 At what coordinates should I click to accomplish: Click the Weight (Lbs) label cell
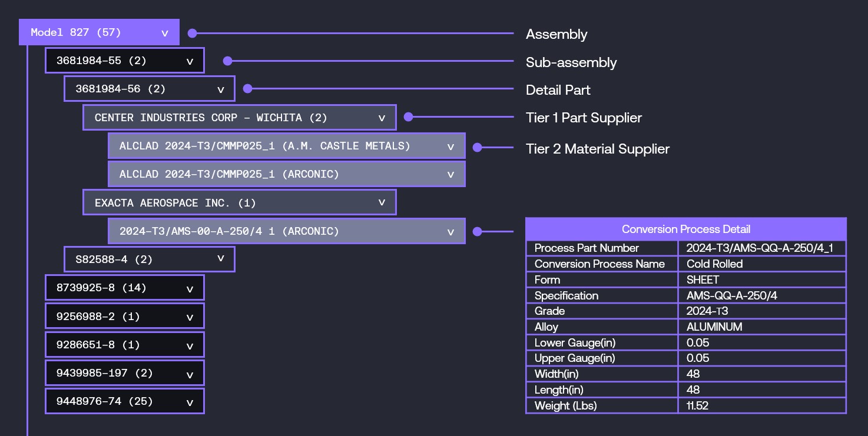[602, 406]
